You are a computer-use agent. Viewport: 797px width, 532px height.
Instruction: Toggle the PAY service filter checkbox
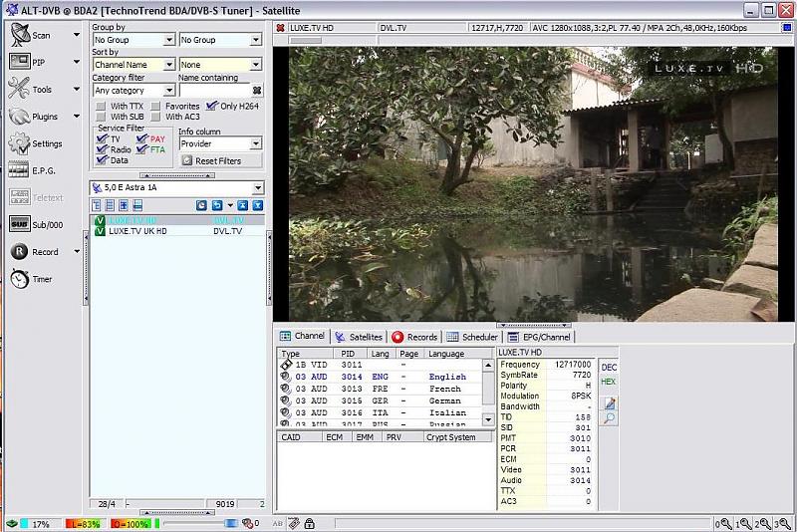point(141,138)
